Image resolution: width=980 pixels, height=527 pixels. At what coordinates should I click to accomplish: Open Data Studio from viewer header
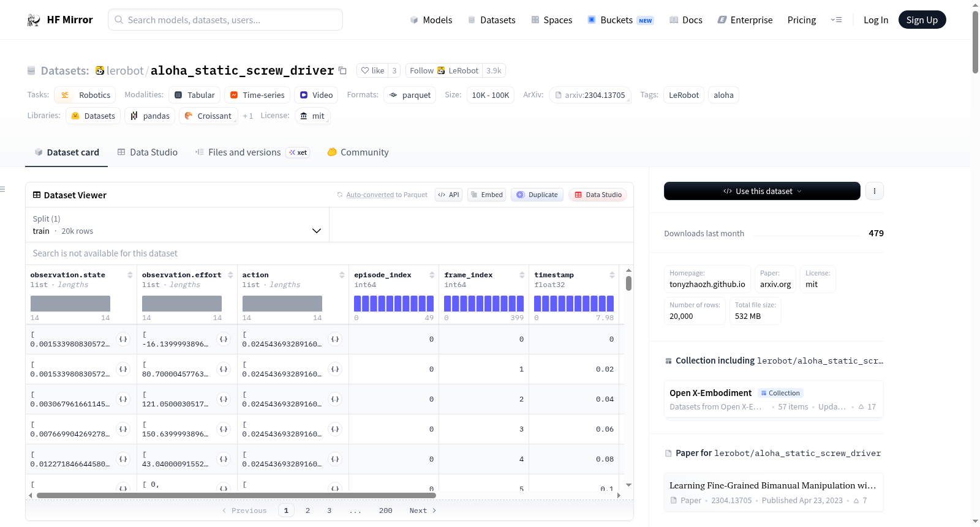[x=598, y=195]
